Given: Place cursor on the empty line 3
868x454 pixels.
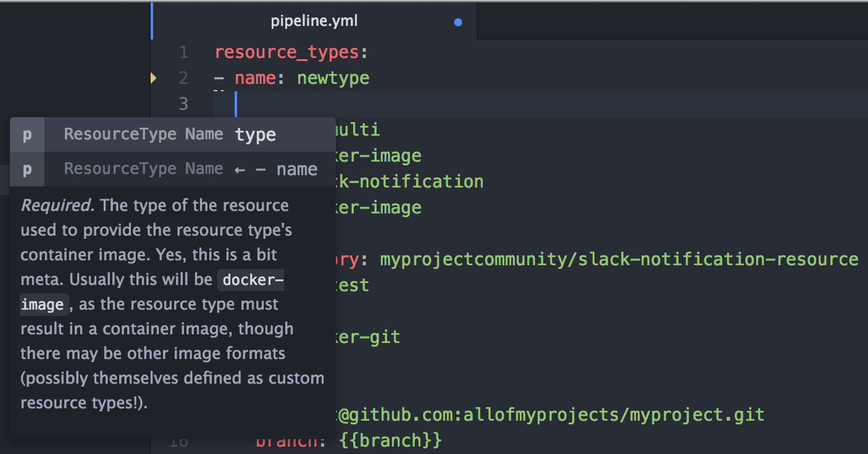Looking at the screenshot, I should [x=541, y=104].
